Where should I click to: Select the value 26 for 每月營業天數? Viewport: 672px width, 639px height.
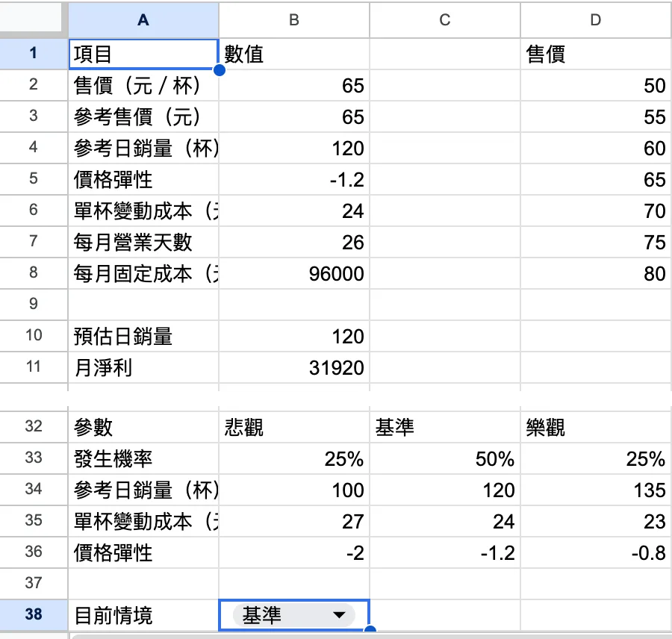(294, 242)
